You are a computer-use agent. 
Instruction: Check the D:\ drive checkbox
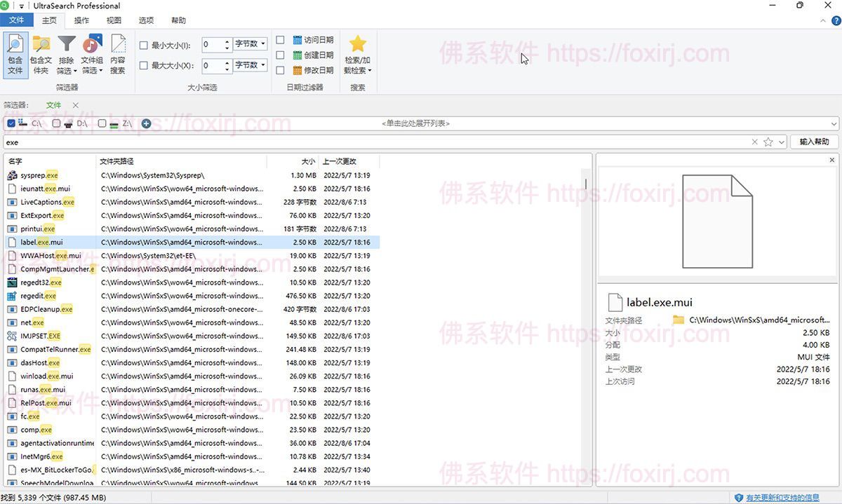point(56,123)
